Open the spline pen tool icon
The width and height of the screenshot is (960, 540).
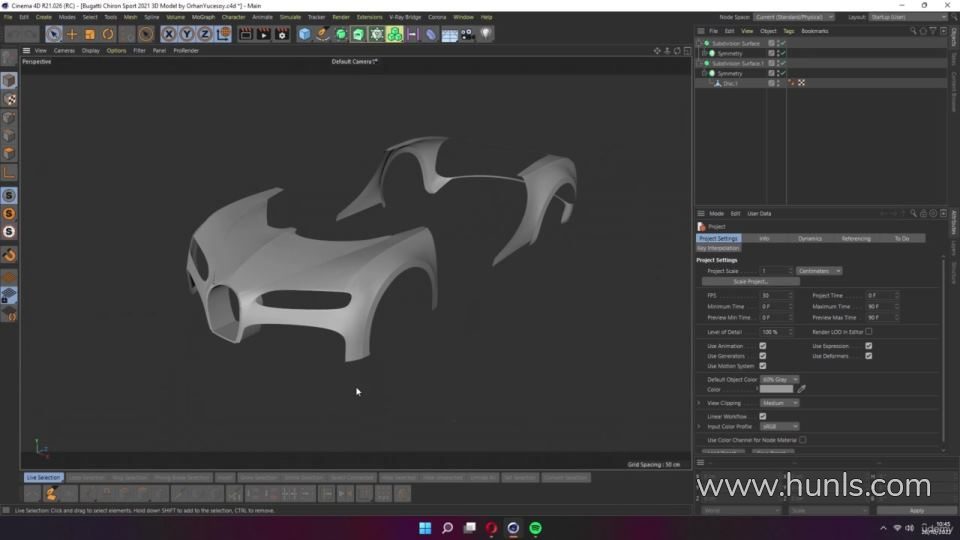point(323,34)
